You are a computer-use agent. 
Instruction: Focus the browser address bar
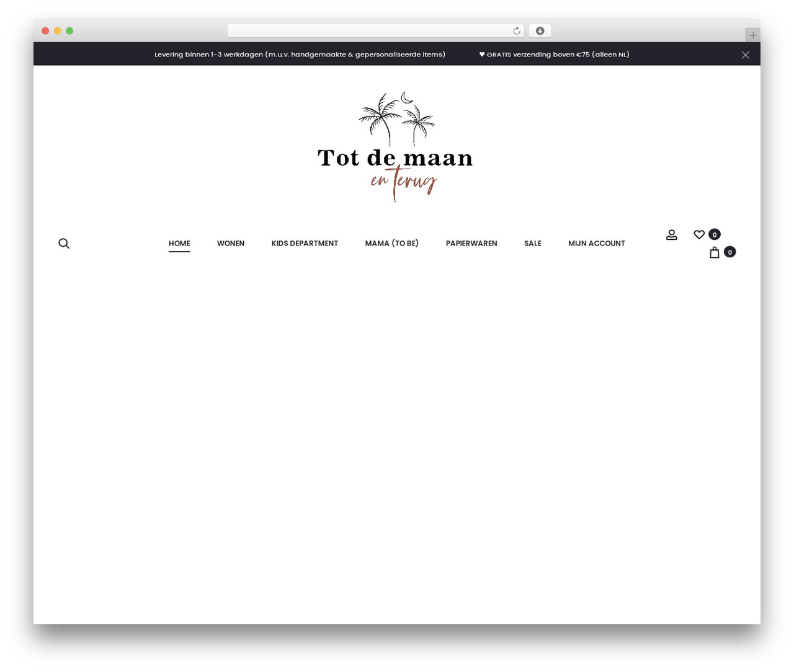click(x=375, y=31)
